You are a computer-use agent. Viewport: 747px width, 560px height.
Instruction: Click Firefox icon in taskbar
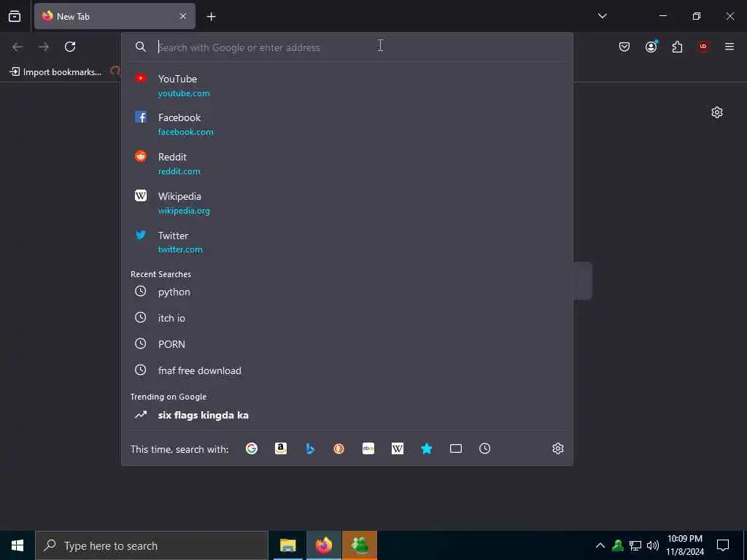pos(324,545)
